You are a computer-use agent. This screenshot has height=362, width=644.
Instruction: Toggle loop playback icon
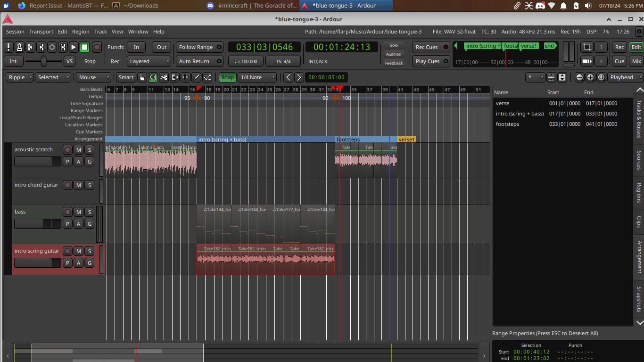[52, 47]
